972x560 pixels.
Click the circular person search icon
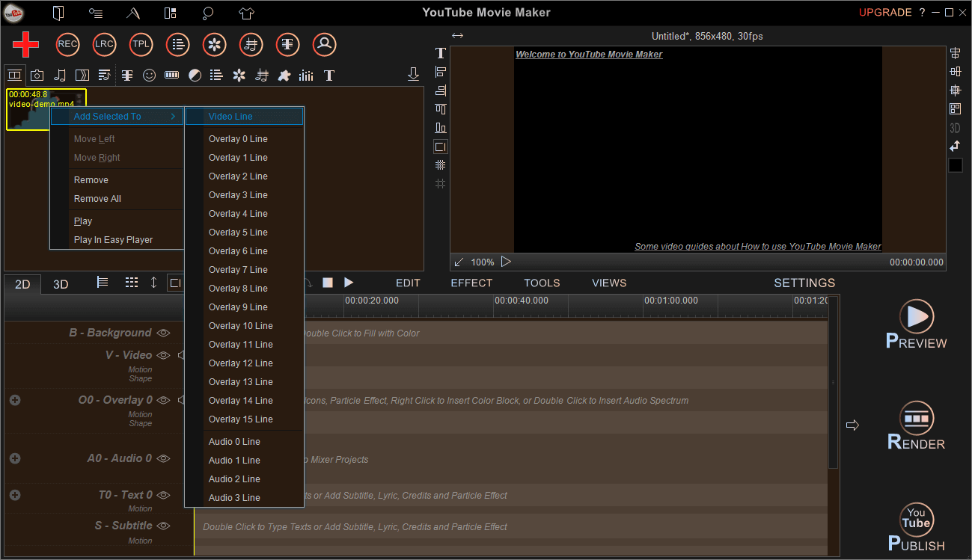(x=325, y=44)
